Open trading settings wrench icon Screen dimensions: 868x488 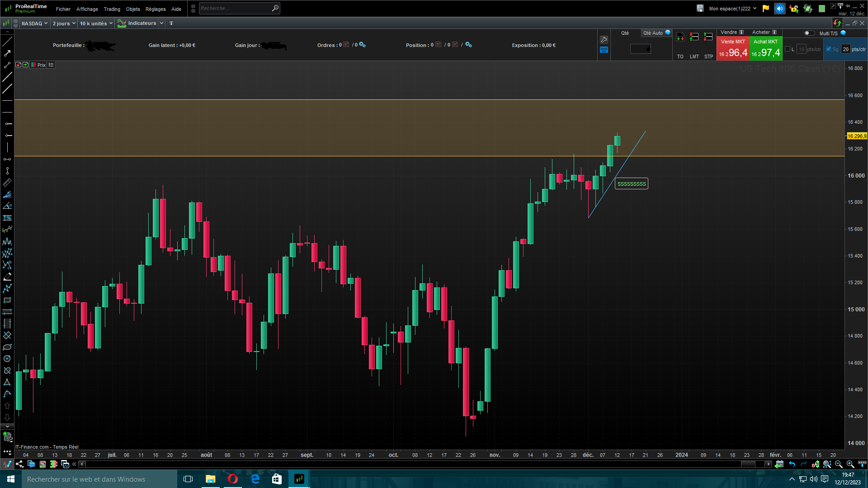click(604, 40)
